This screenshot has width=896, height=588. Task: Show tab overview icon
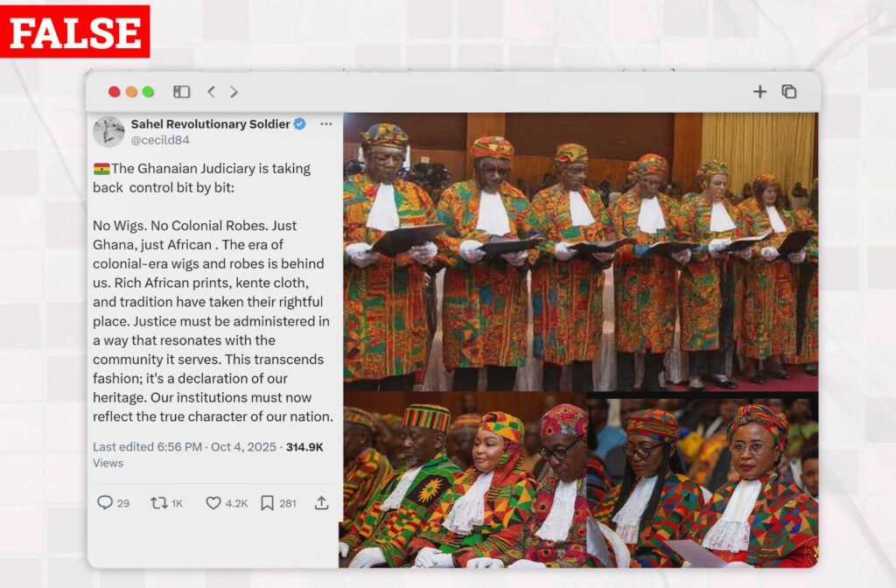[x=789, y=91]
